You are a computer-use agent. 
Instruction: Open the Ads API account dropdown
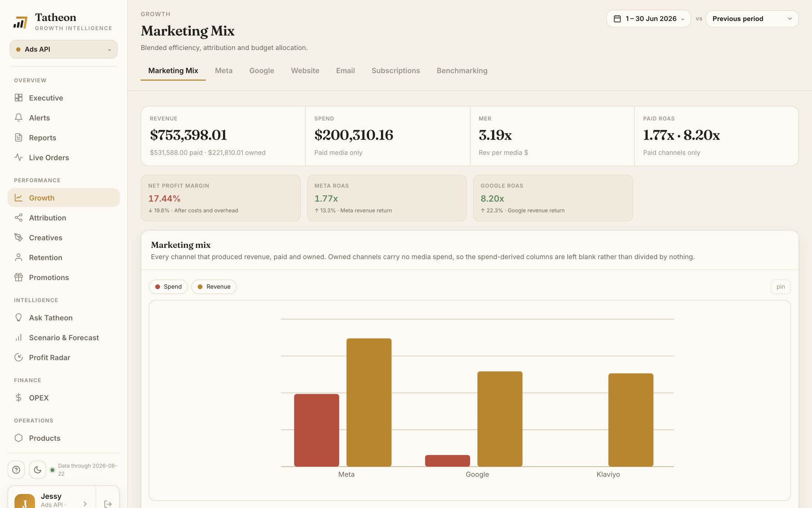pyautogui.click(x=63, y=49)
